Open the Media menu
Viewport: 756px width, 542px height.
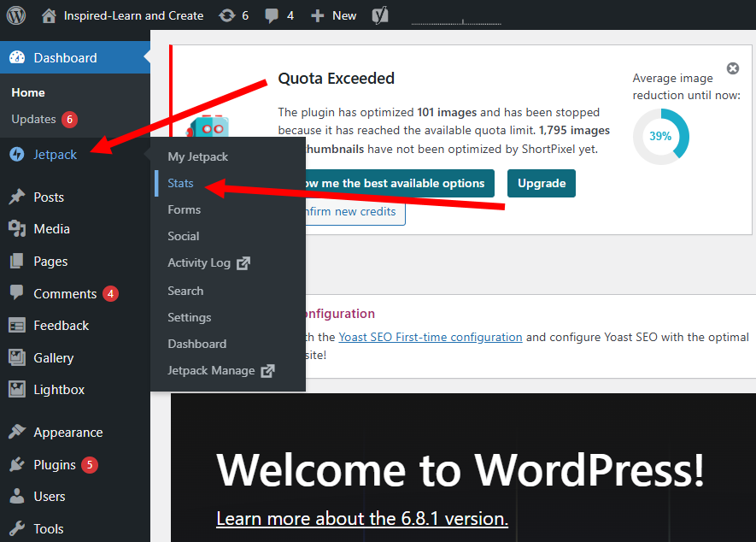51,229
